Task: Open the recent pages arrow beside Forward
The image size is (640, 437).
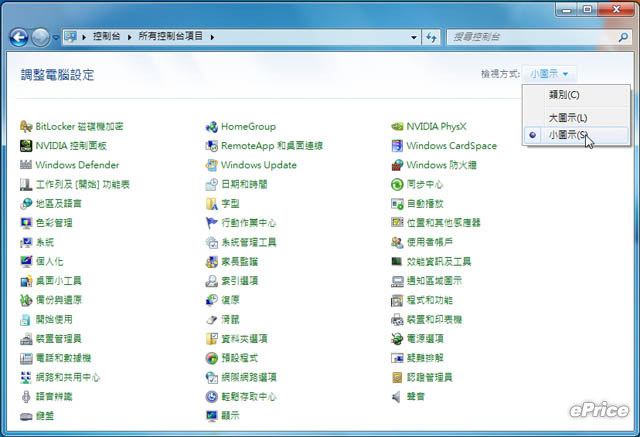Action: pos(56,38)
